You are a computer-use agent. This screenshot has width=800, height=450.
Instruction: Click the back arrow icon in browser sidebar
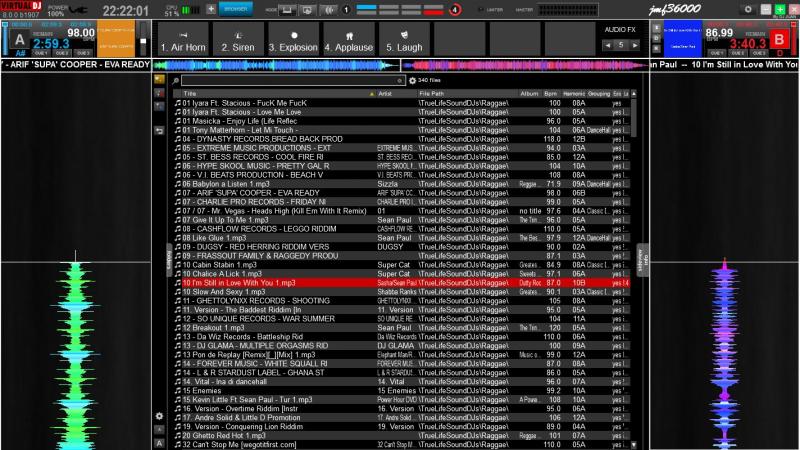click(159, 131)
